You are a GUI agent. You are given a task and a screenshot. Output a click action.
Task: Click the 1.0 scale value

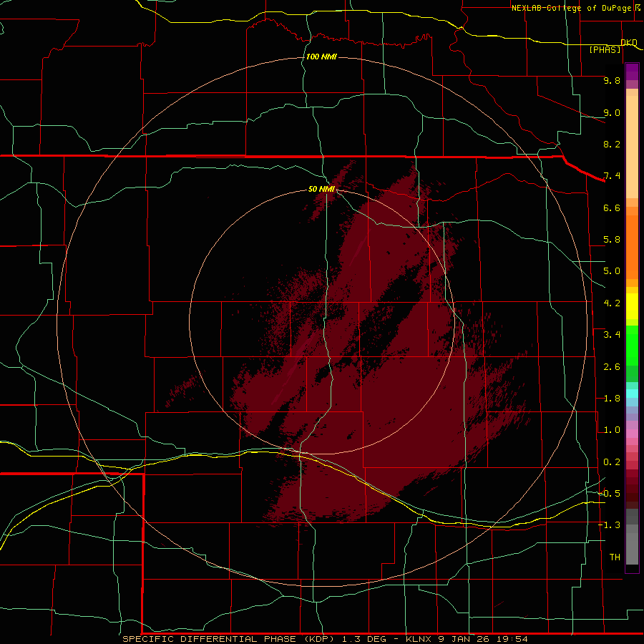[x=612, y=430]
